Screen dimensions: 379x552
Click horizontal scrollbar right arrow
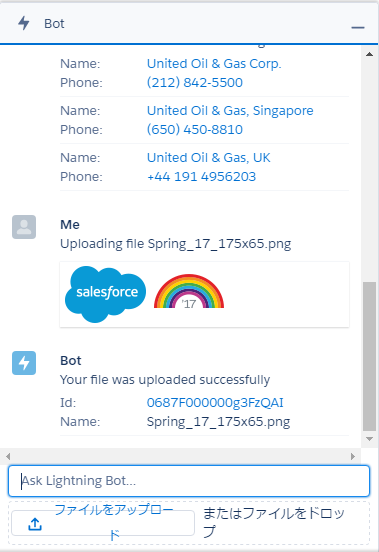point(353,457)
